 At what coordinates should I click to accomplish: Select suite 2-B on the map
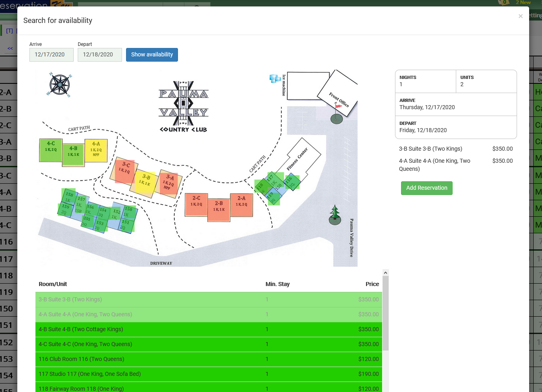219,210
